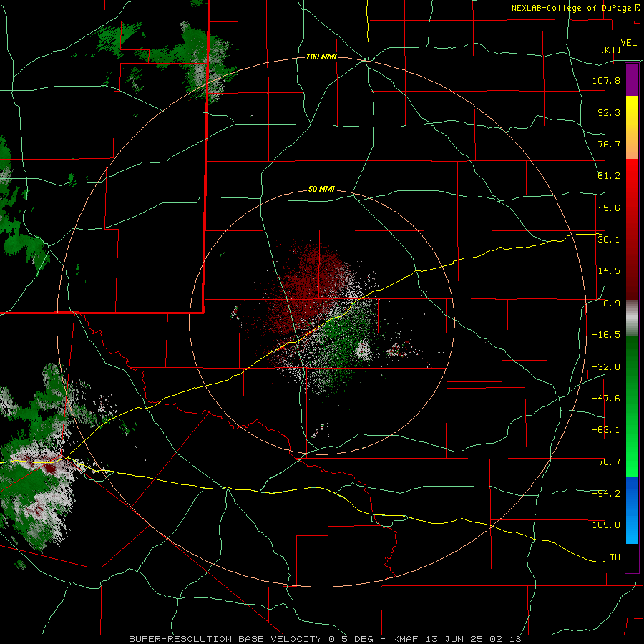Select the 92.3 legend value
The image size is (644, 644).
click(x=609, y=112)
